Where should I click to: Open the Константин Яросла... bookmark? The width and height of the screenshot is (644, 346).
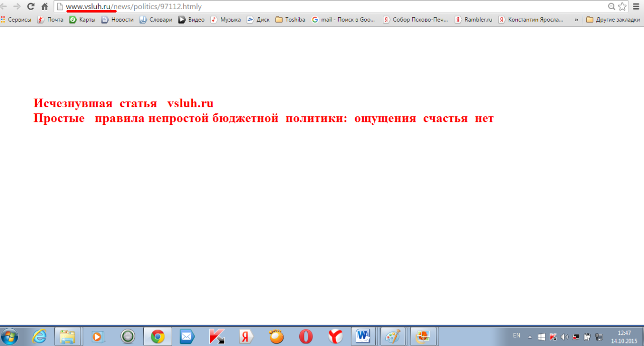tap(531, 20)
